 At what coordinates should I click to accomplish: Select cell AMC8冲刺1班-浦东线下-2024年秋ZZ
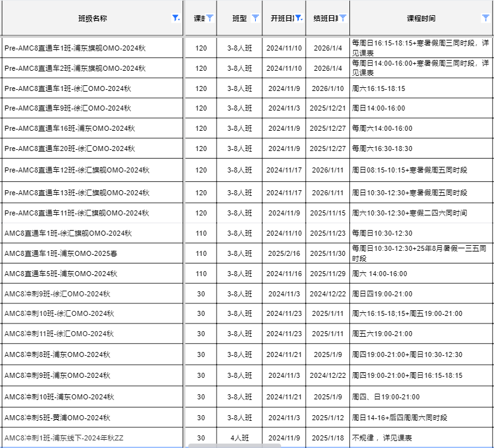[x=92, y=438]
